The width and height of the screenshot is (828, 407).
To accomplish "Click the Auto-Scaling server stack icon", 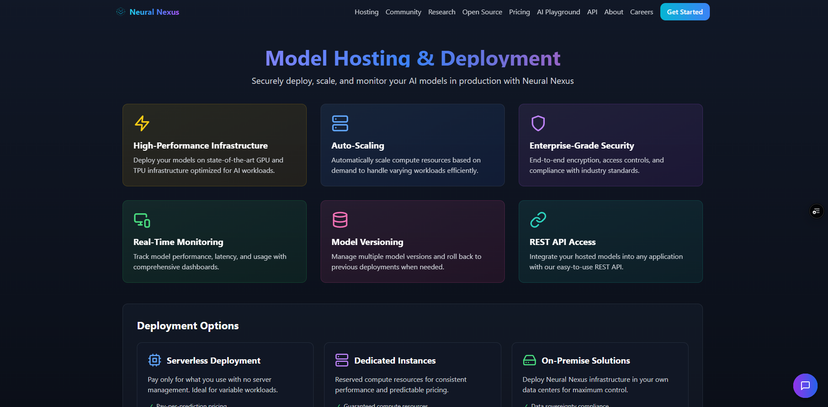I will coord(340,123).
